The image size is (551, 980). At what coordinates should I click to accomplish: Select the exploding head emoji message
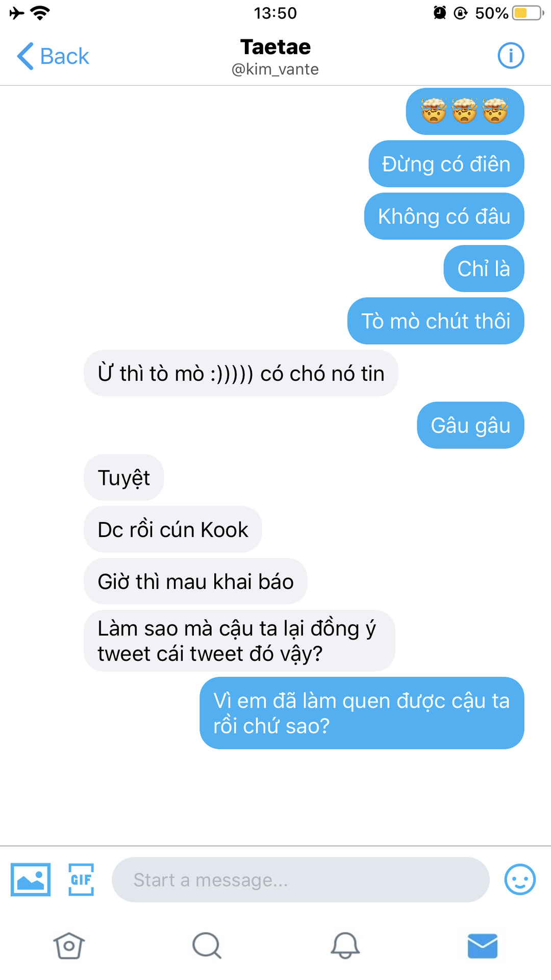tap(465, 111)
